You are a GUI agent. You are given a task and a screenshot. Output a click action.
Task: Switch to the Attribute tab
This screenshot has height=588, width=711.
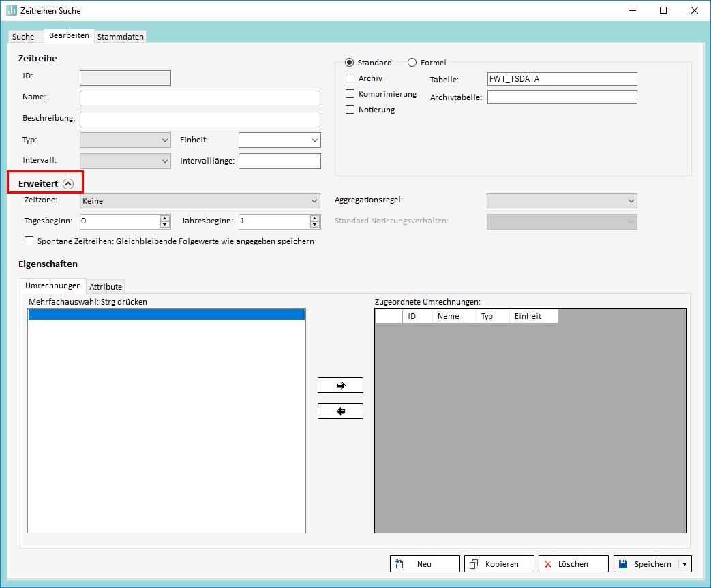click(106, 287)
